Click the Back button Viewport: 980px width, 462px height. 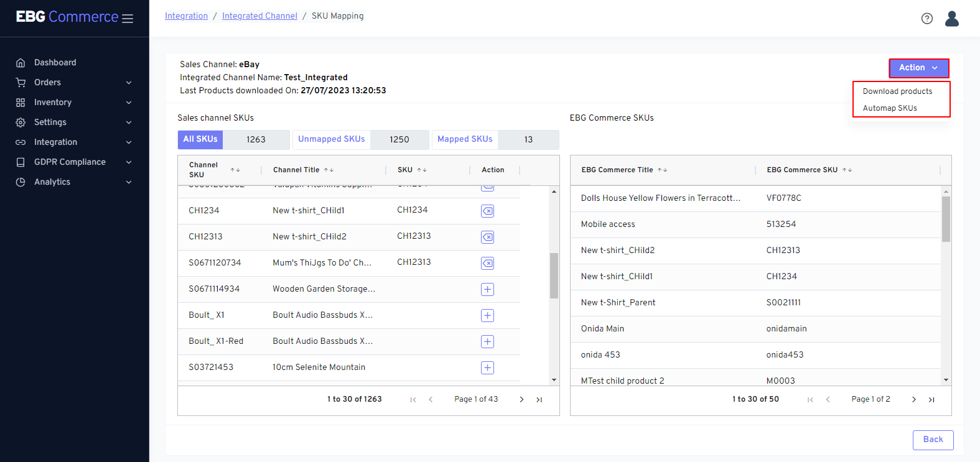[x=933, y=440]
